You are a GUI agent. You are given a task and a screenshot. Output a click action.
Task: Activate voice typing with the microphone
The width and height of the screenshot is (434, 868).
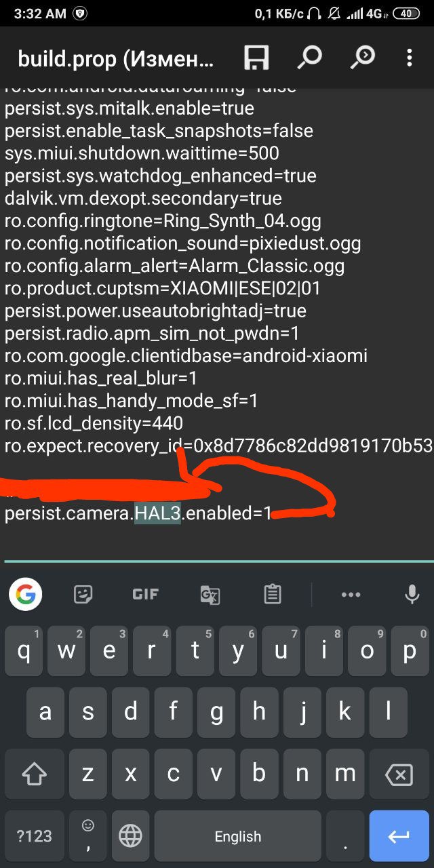pos(412,594)
